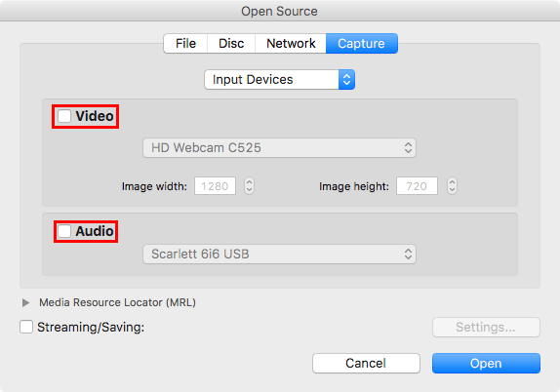Toggle the Streaming/Saving checkbox

pyautogui.click(x=26, y=327)
